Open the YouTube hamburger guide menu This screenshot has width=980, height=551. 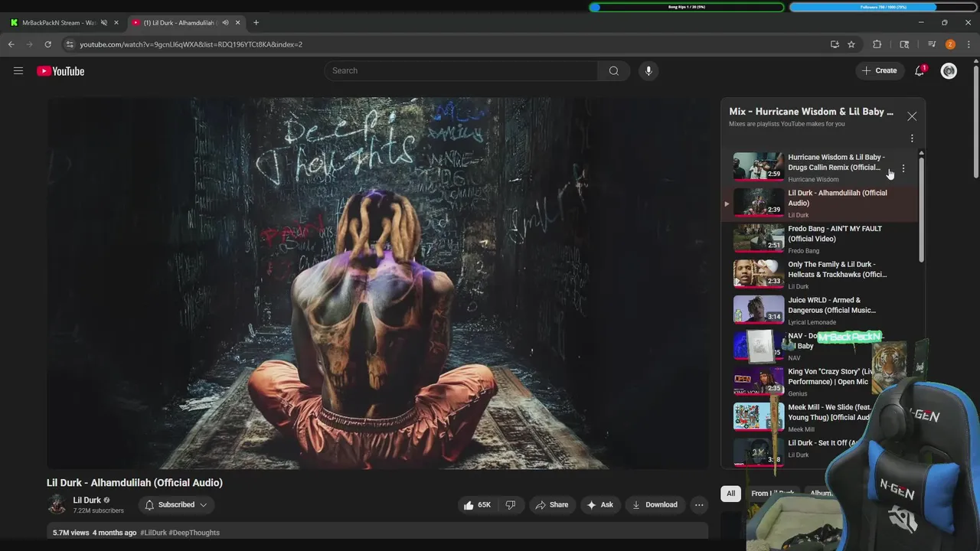click(18, 71)
